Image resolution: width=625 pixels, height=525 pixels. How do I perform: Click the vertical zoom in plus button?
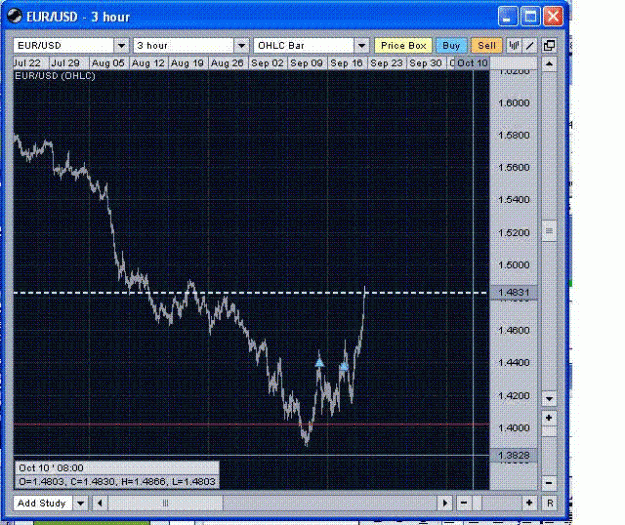549,418
